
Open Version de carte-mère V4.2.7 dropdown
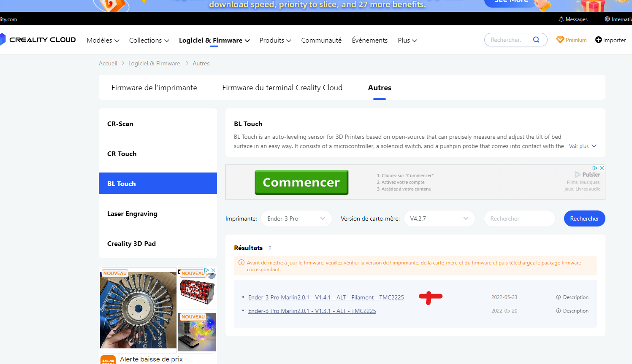(439, 218)
